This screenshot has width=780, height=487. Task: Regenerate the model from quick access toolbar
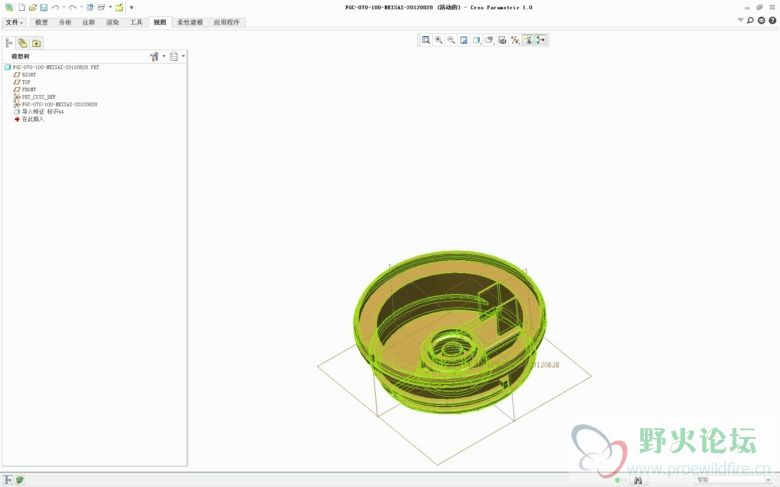pyautogui.click(x=90, y=7)
